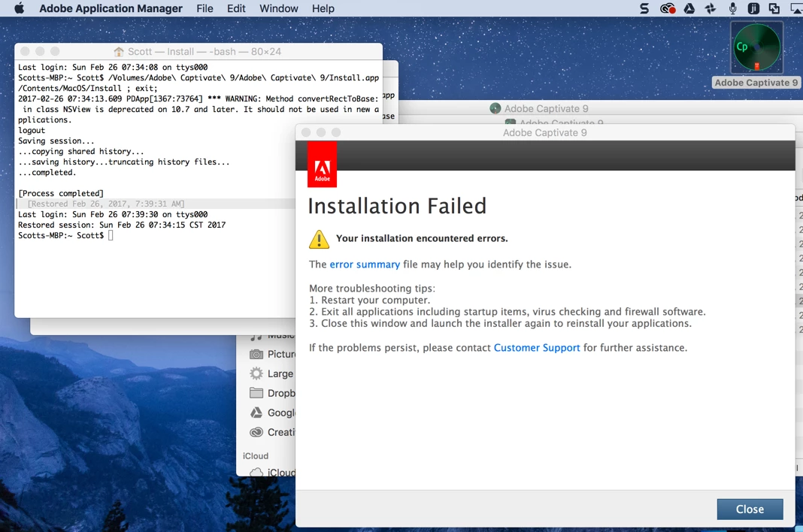Open the File menu
This screenshot has height=532, width=803.
click(x=205, y=8)
